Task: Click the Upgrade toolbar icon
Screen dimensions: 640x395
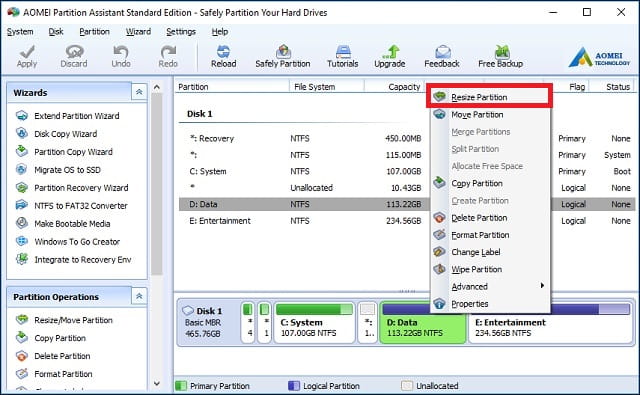Action: (x=389, y=56)
